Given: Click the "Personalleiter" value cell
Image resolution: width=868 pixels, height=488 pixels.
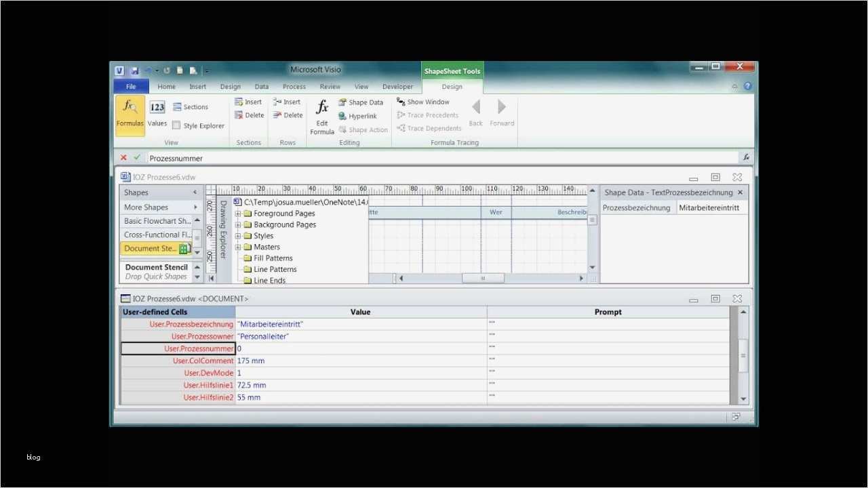Looking at the screenshot, I should point(361,336).
